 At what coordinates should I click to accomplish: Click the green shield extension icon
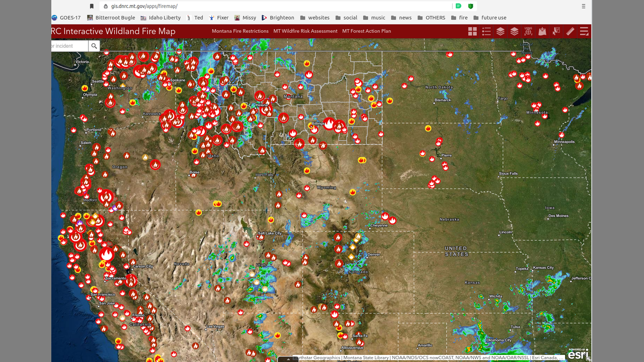tap(470, 6)
